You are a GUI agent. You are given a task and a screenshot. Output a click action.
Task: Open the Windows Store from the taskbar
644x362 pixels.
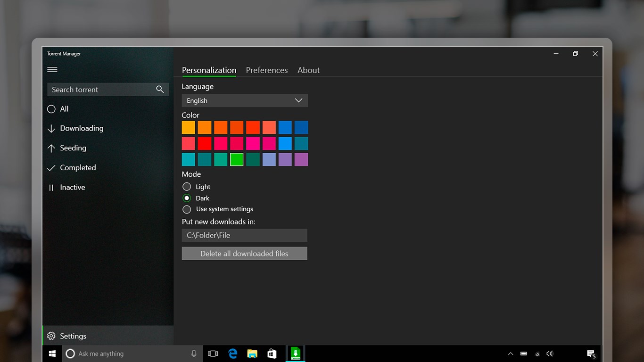pos(272,354)
